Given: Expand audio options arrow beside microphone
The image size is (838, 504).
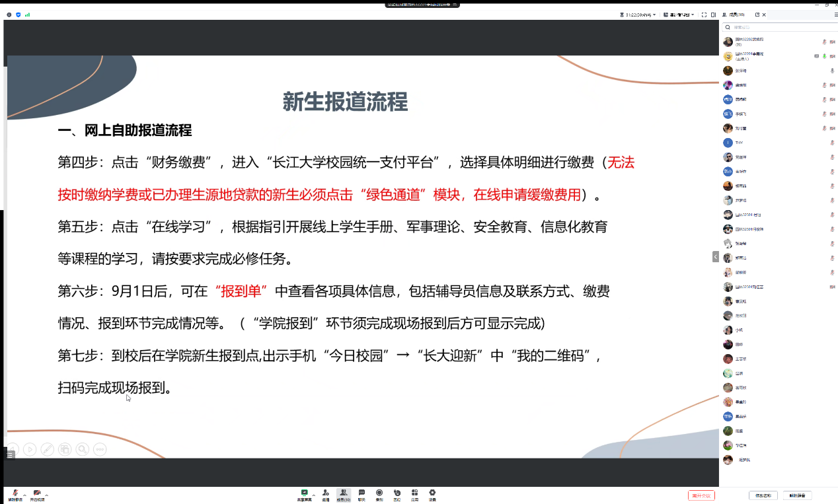Looking at the screenshot, I should tap(24, 494).
